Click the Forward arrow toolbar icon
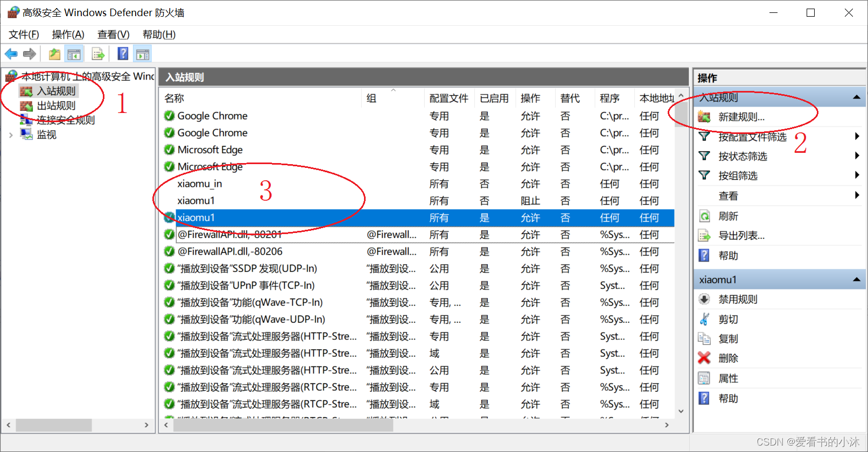The image size is (868, 452). 30,54
